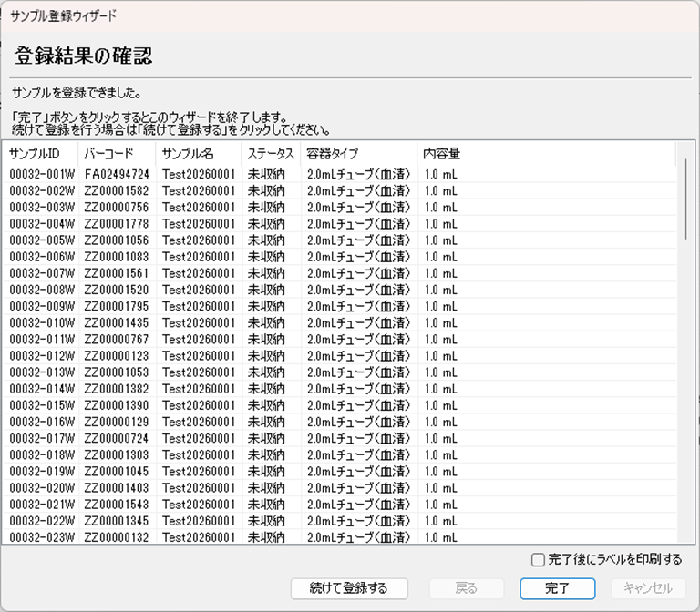Screen dimensions: 700x612
Task: Click the 完了 button to finish wizard
Action: (557, 588)
